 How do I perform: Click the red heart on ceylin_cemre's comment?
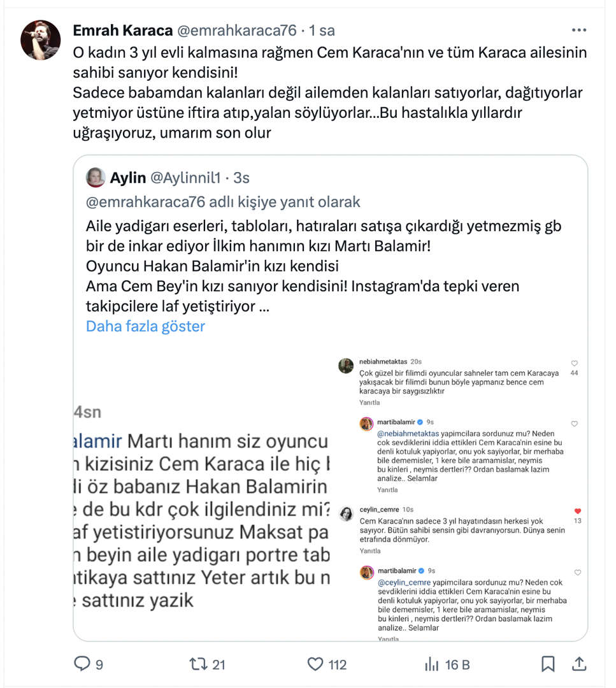578,511
